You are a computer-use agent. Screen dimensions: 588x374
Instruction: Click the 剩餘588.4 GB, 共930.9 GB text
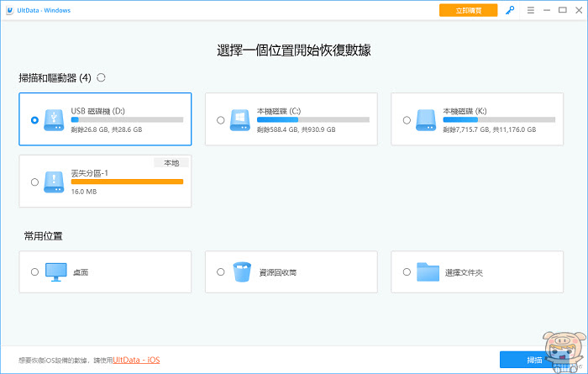(x=297, y=129)
